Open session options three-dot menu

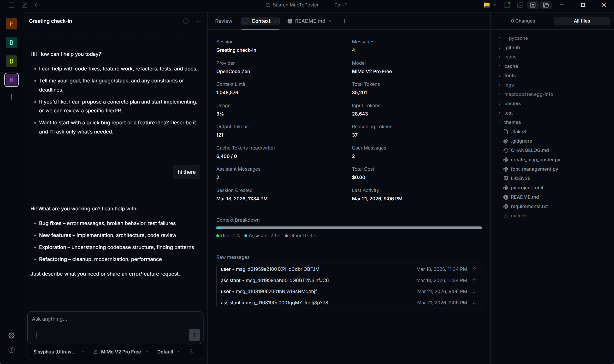(199, 21)
